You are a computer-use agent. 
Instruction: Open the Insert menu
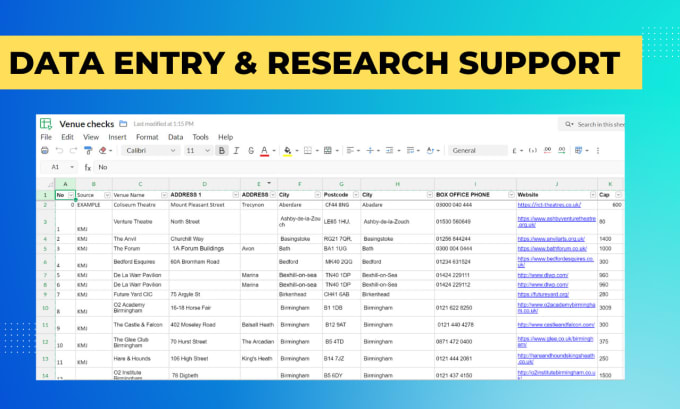click(118, 137)
